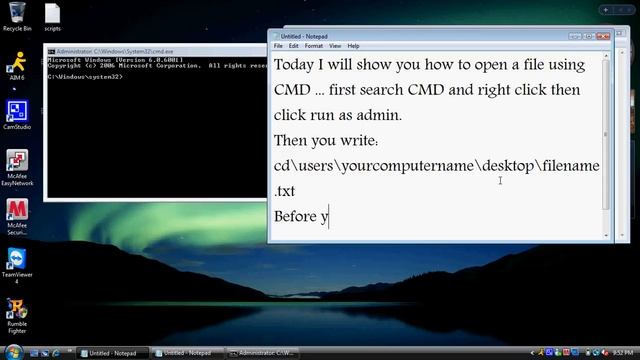Open the View menu in Notepad
The height and width of the screenshot is (360, 640).
point(335,46)
